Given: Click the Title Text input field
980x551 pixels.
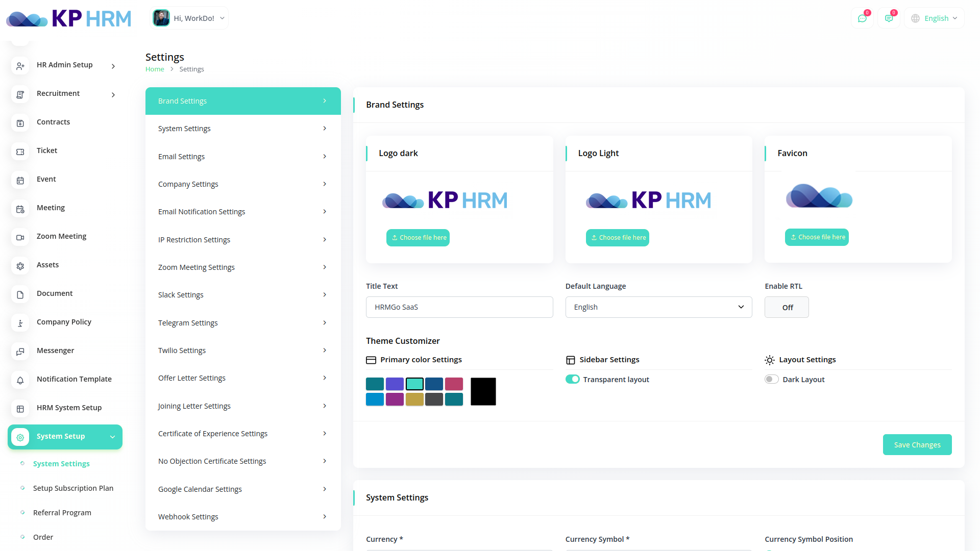Looking at the screenshot, I should [x=459, y=307].
